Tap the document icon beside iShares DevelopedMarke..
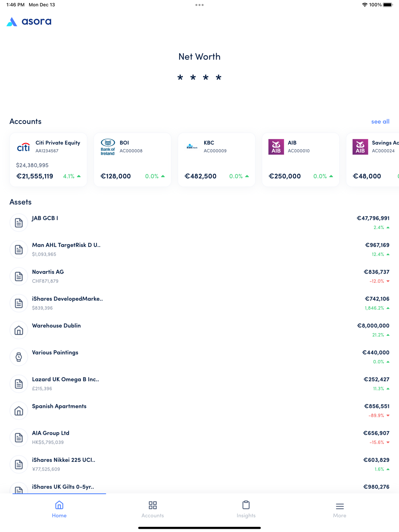 coord(19,303)
